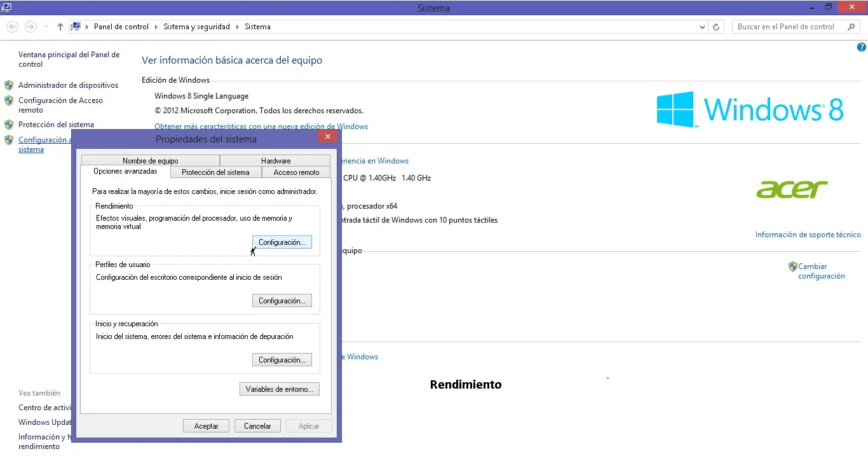Click the Sistema window title bar icon
Screen dimensions: 868x463
click(7, 8)
